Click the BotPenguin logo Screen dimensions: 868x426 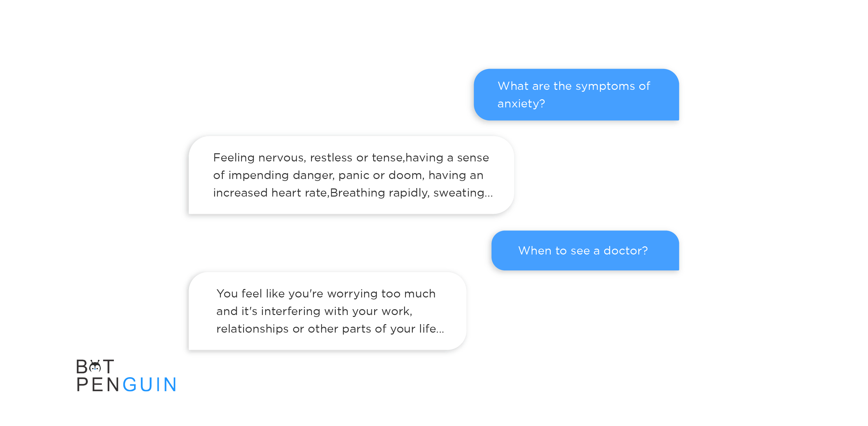126,376
